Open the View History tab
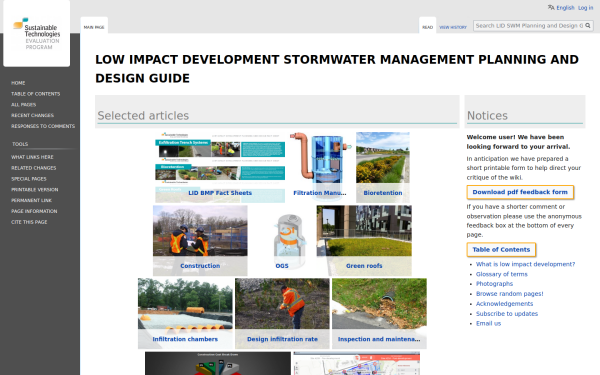Viewport: 600px width, 375px height. click(453, 27)
